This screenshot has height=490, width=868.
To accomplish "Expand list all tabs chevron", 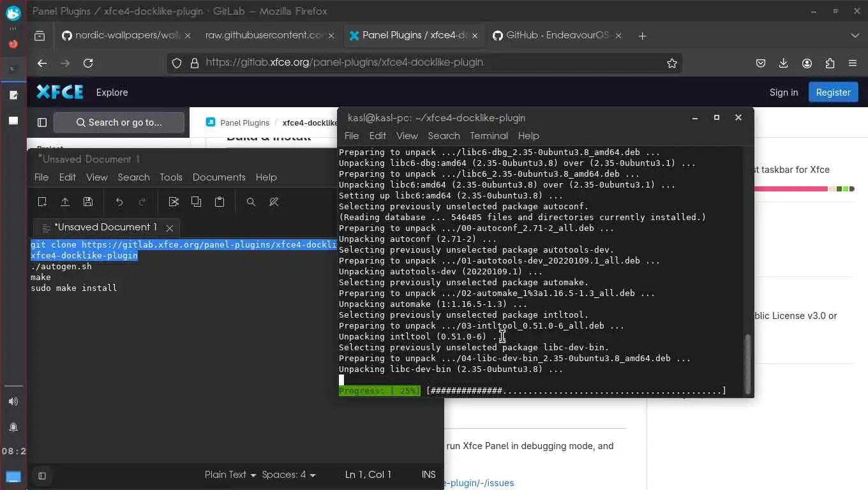I will point(855,36).
